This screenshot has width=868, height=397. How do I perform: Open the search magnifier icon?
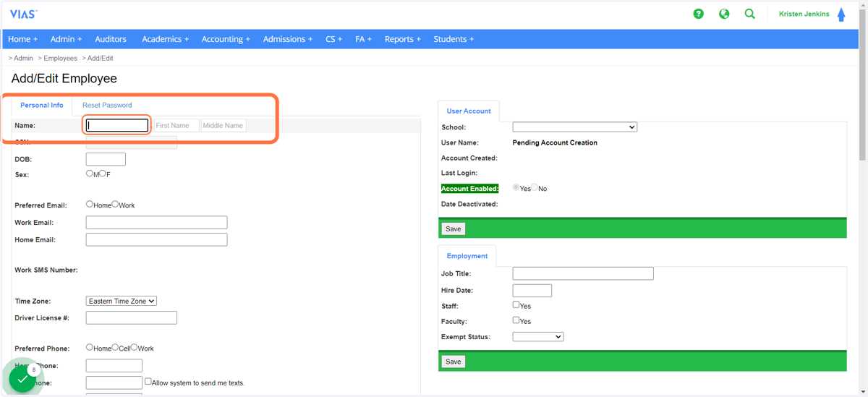coord(750,14)
